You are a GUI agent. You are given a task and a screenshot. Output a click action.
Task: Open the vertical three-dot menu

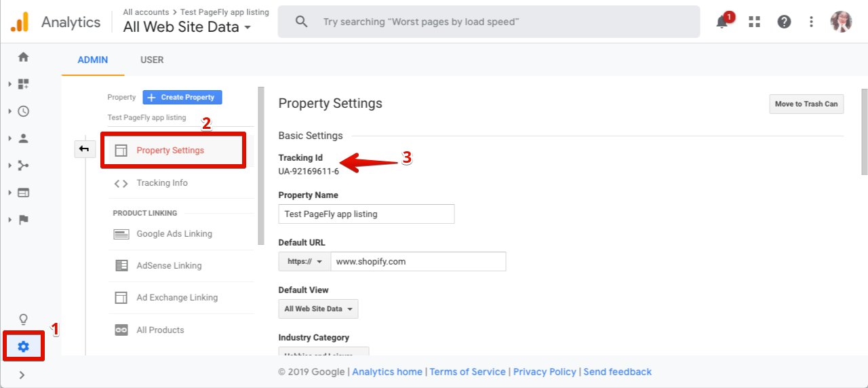point(811,22)
